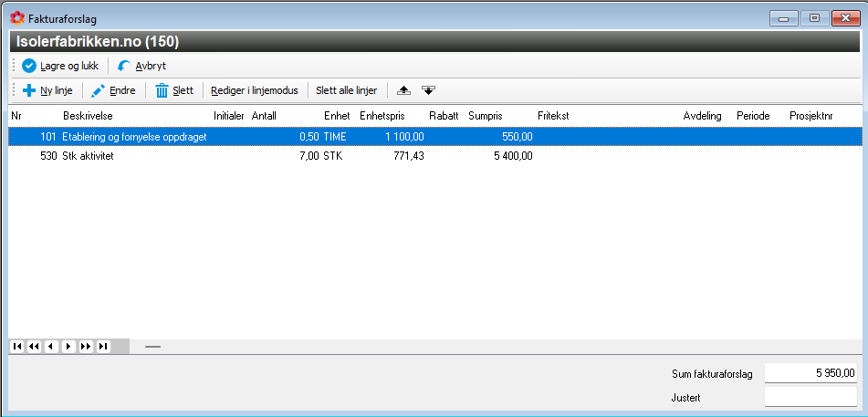Click the Avbryt undo arrow icon
Image resolution: width=868 pixels, height=417 pixels.
123,66
